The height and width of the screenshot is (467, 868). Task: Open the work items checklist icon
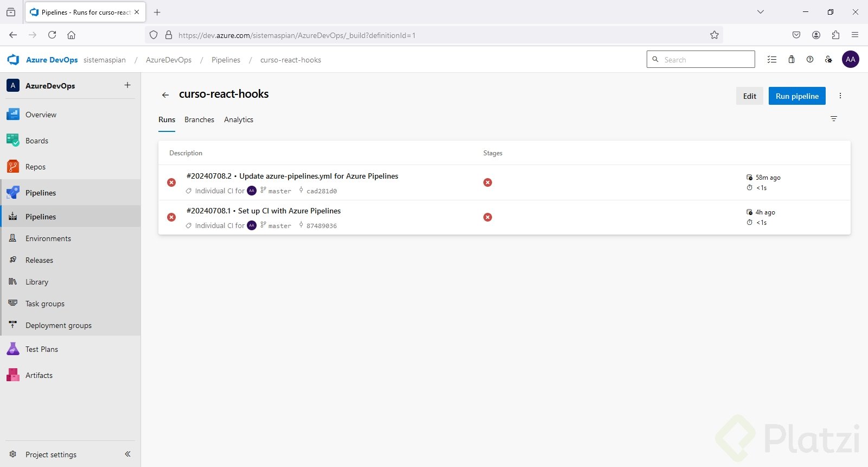[772, 60]
